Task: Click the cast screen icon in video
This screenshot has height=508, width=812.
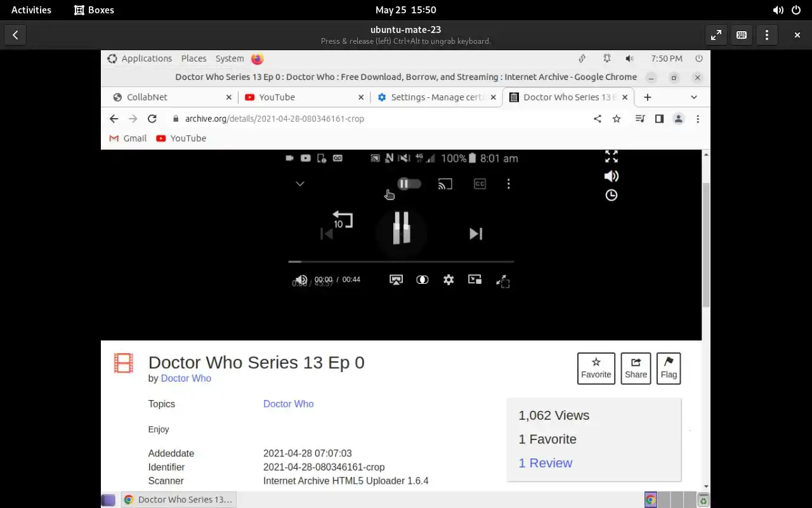Action: 445,184
